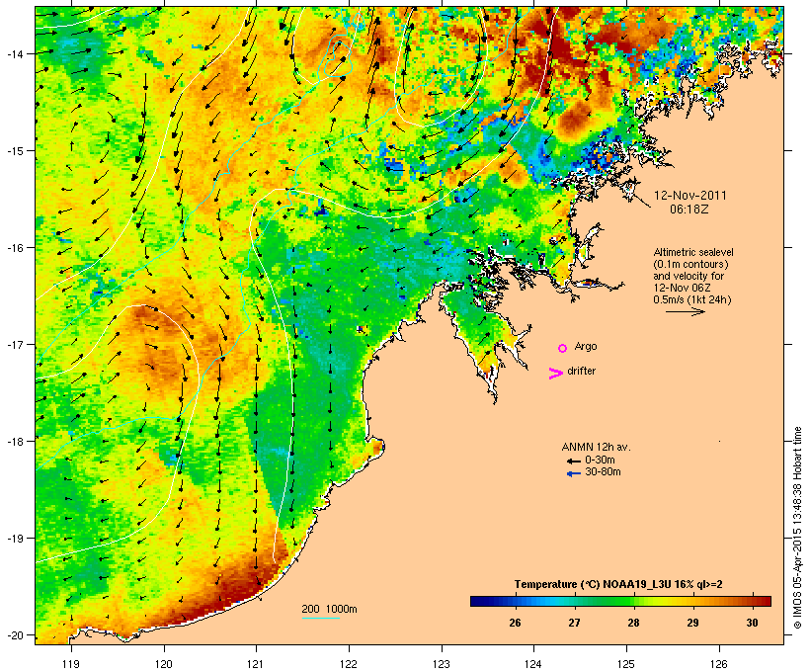Click the colorbar tick label 29
The image size is (810, 672).
[692, 623]
